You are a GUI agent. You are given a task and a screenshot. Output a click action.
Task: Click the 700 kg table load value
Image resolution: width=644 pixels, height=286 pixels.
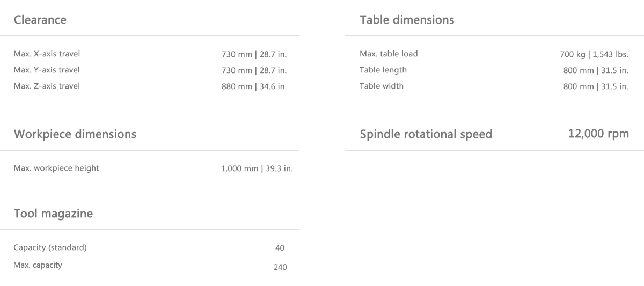(x=594, y=54)
